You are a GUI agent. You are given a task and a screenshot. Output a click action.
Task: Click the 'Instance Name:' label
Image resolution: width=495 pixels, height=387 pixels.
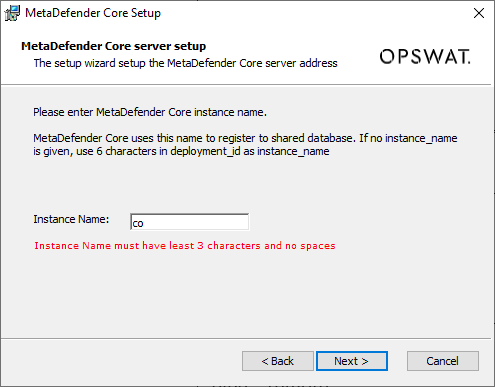point(71,219)
